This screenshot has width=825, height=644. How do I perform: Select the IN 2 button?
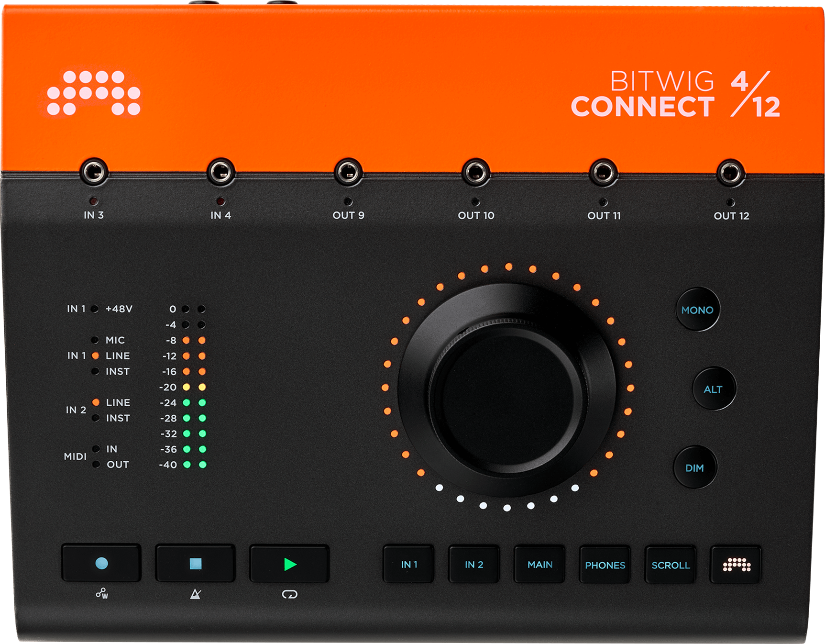pos(474,564)
